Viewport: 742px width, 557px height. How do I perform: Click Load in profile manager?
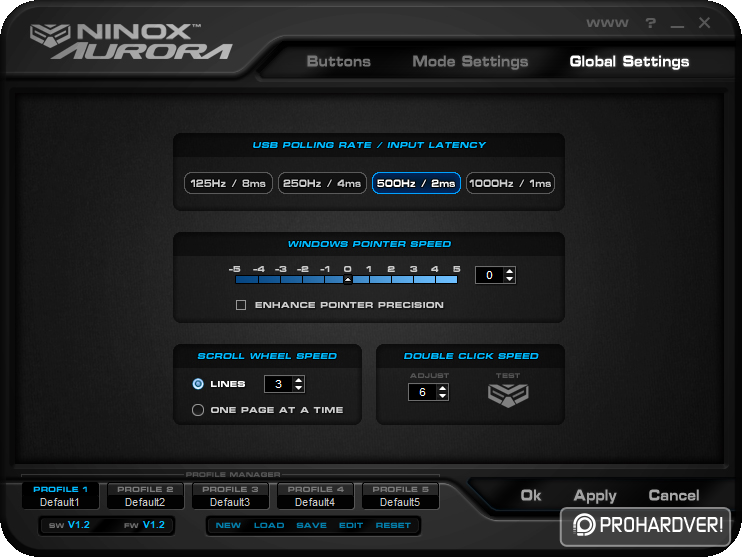coord(269,525)
